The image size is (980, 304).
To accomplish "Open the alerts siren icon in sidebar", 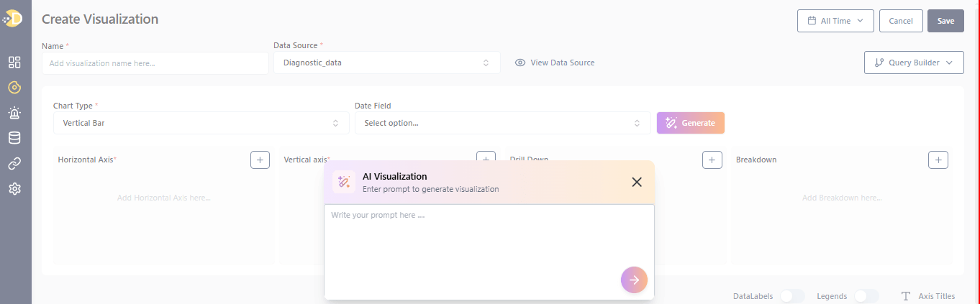I will click(x=14, y=113).
